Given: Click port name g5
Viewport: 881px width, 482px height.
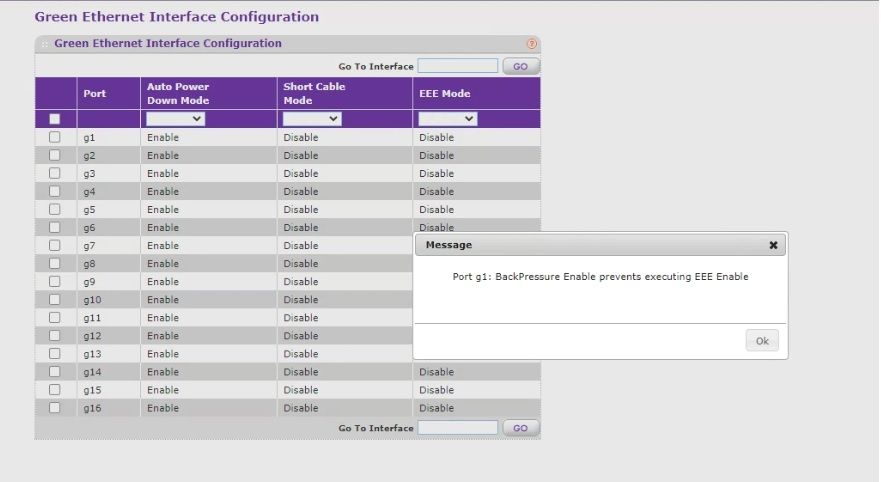Looking at the screenshot, I should coord(89,210).
